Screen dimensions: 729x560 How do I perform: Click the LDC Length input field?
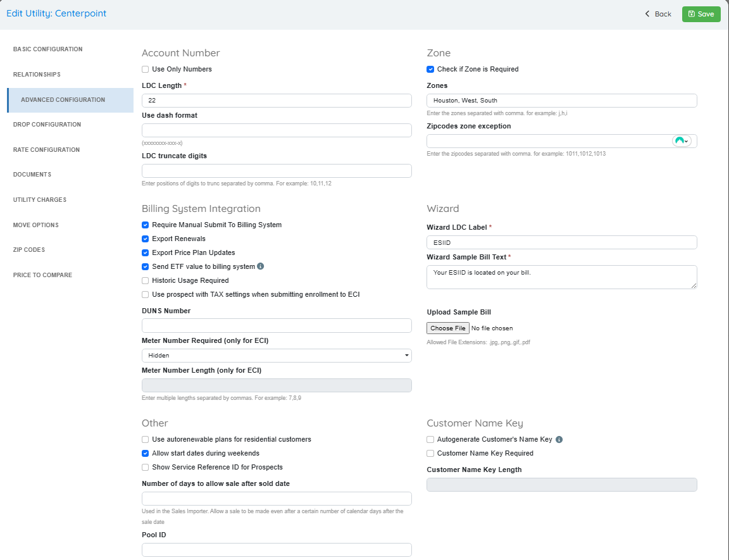pyautogui.click(x=277, y=101)
